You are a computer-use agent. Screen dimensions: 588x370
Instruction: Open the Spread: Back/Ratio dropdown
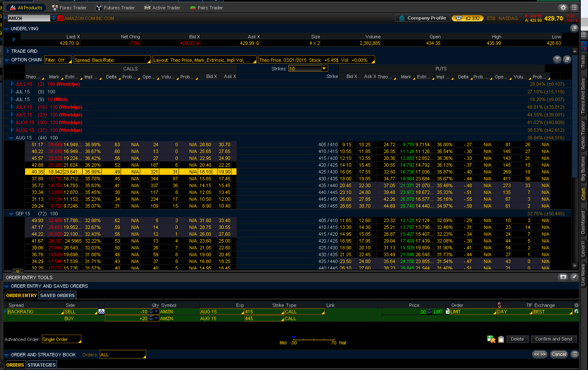112,60
